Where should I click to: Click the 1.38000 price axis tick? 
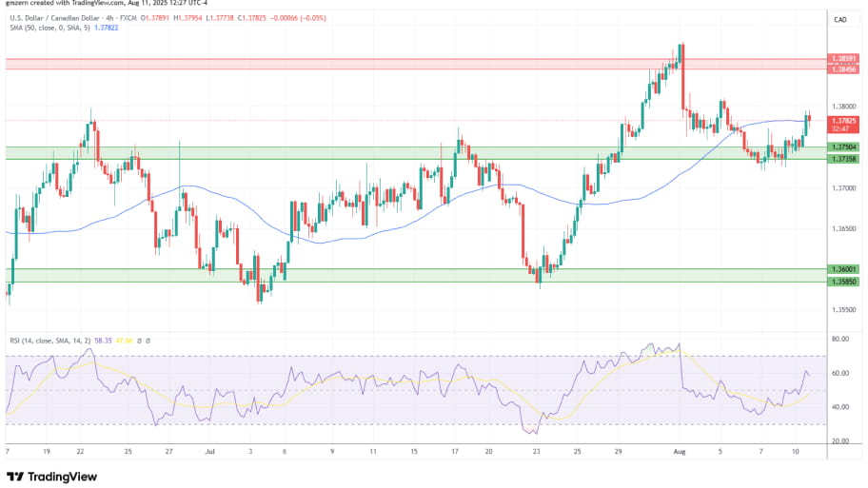click(x=843, y=107)
